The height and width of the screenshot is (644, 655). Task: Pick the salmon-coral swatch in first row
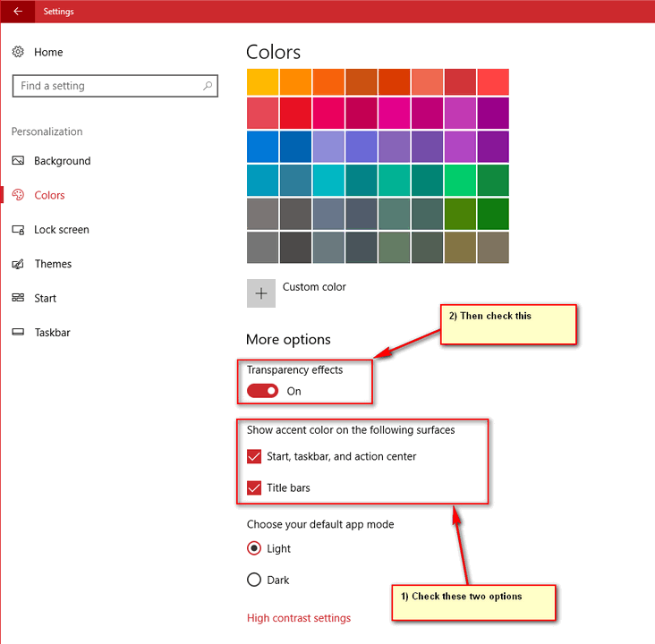click(x=427, y=82)
